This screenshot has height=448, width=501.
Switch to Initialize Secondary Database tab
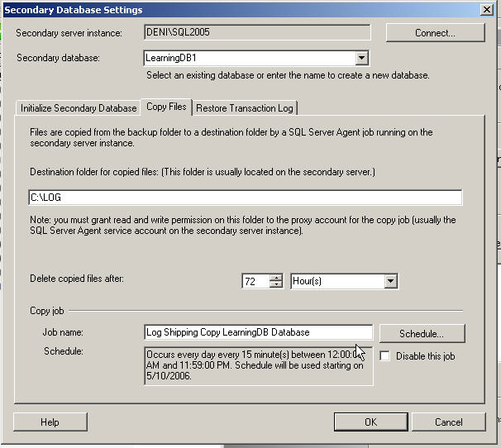79,108
